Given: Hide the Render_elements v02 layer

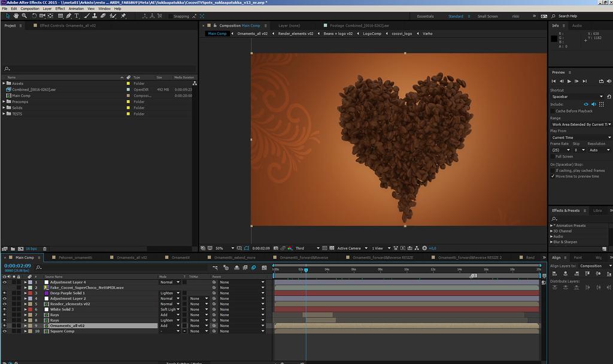Looking at the screenshot, I should pyautogui.click(x=5, y=304).
